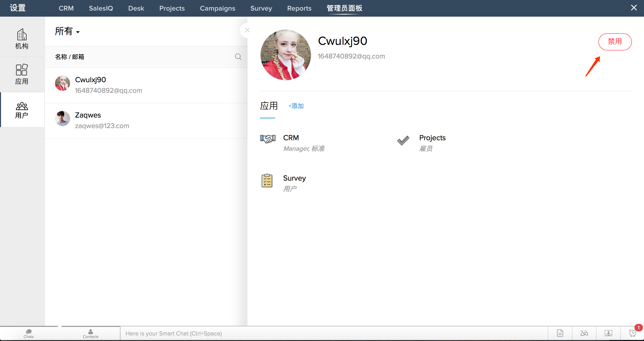
Task: Switch to the SalesIQ tab
Action: [x=101, y=8]
